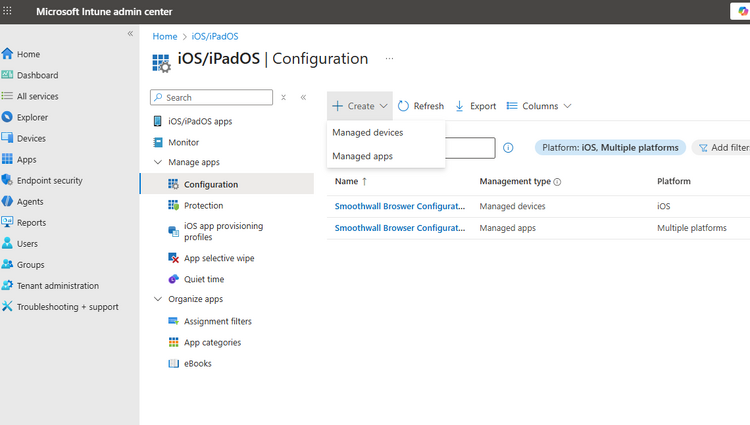Click the Troubleshooting + support tools icon
This screenshot has width=750, height=425.
pos(7,306)
